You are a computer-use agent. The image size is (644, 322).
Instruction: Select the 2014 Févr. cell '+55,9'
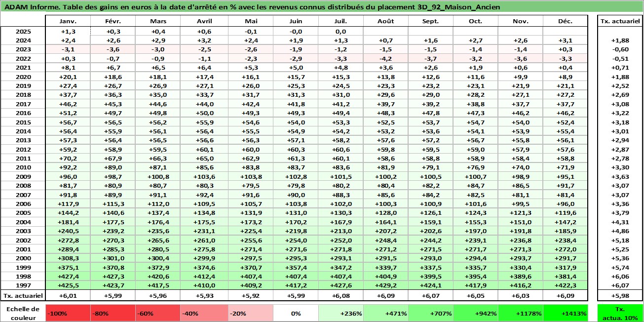113,131
